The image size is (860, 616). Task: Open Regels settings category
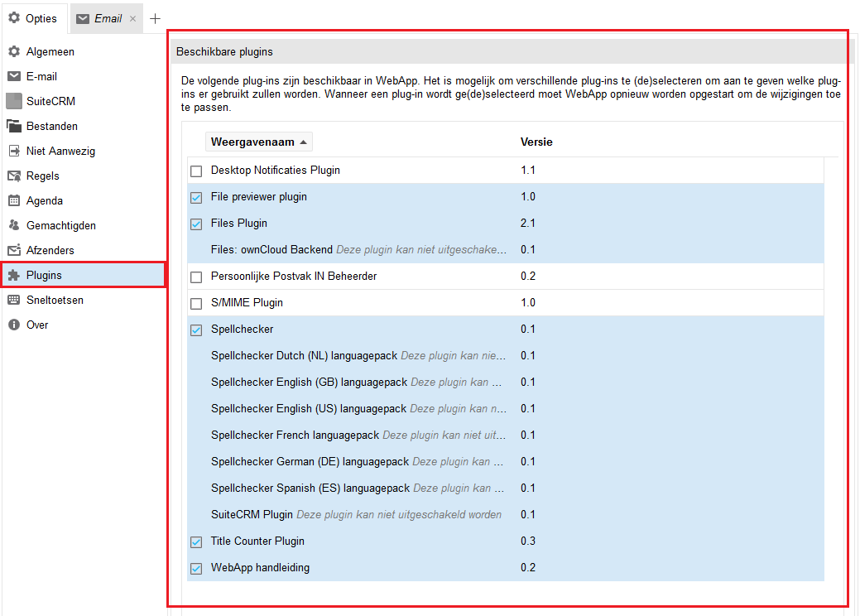[84, 176]
